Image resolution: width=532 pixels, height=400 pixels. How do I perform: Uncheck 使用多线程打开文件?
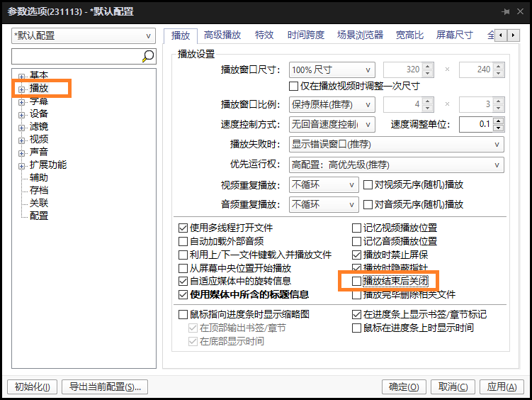[x=183, y=228]
